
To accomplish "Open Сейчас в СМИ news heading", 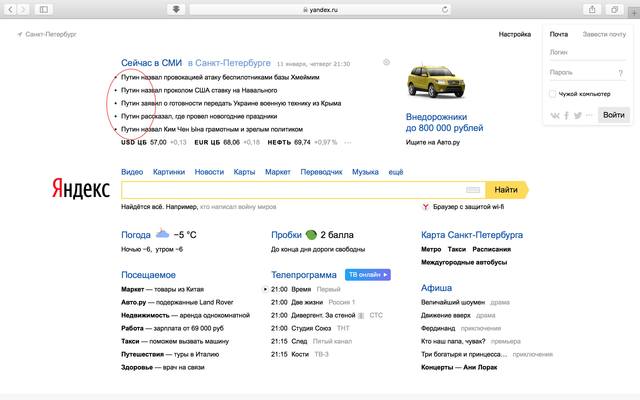I will (x=151, y=63).
